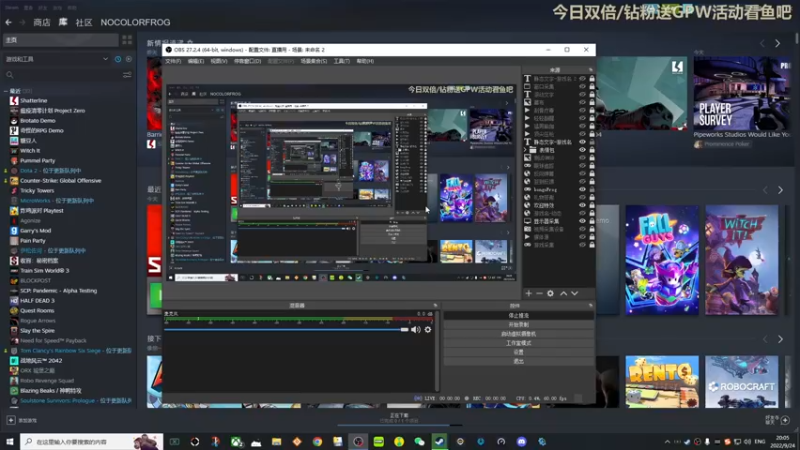Collapse the 最近 category in Steam library
Viewport: 800px width, 450px height.
pos(6,91)
